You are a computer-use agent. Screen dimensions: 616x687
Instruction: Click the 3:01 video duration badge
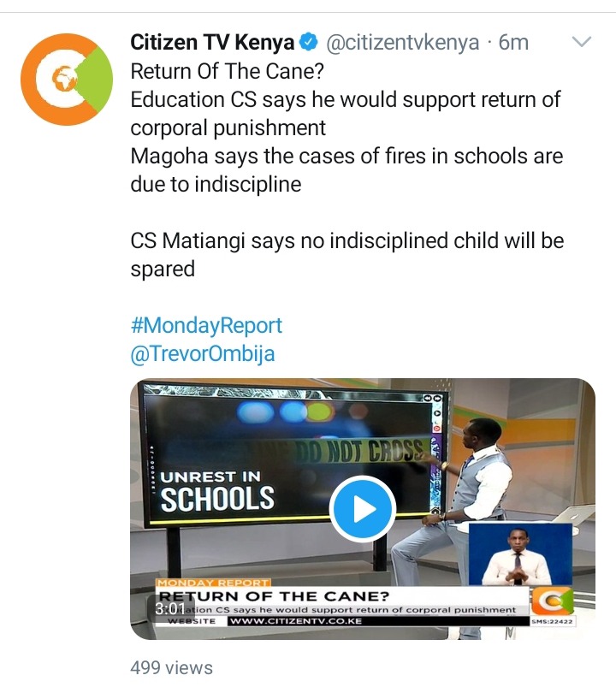(169, 608)
